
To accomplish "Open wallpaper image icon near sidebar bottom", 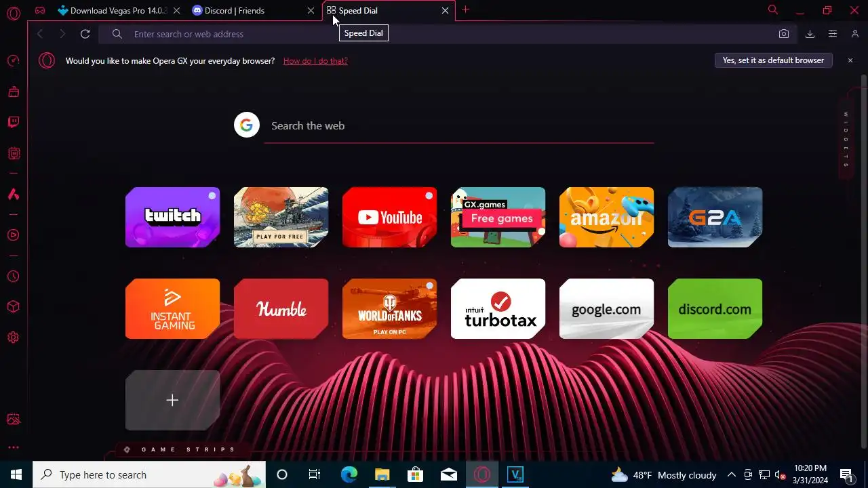I will coord(13,420).
